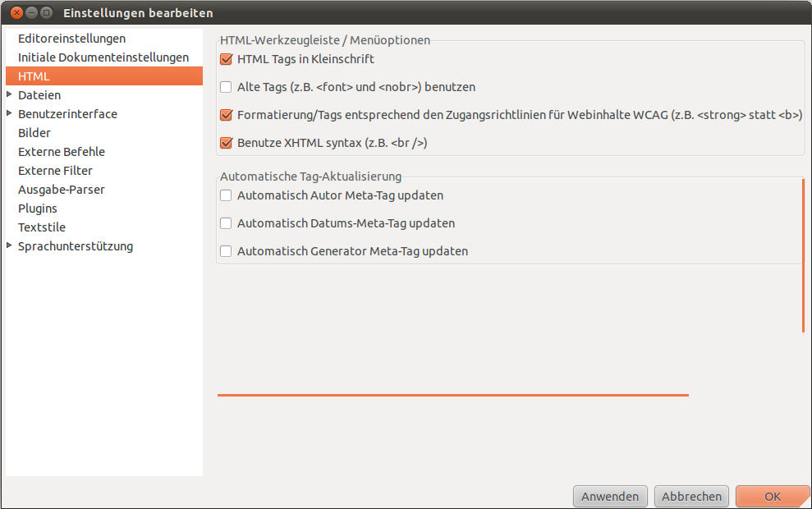The image size is (812, 509).
Task: Open Initiale Dokumenteinstellungen category
Action: pos(103,57)
